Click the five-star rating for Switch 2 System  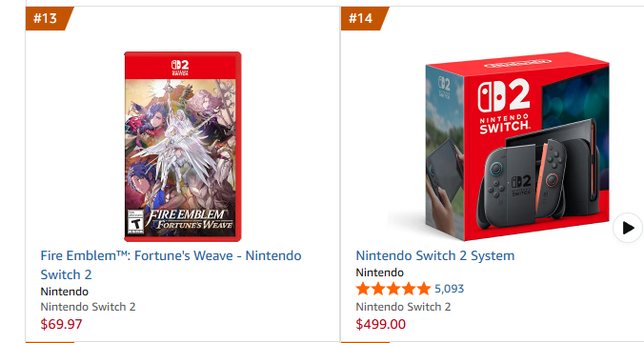393,289
